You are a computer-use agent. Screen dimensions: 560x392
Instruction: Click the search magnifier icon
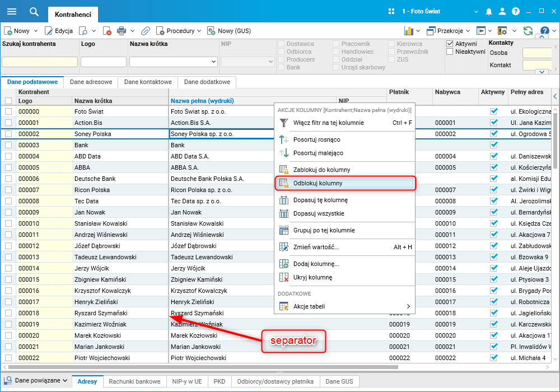click(x=34, y=11)
